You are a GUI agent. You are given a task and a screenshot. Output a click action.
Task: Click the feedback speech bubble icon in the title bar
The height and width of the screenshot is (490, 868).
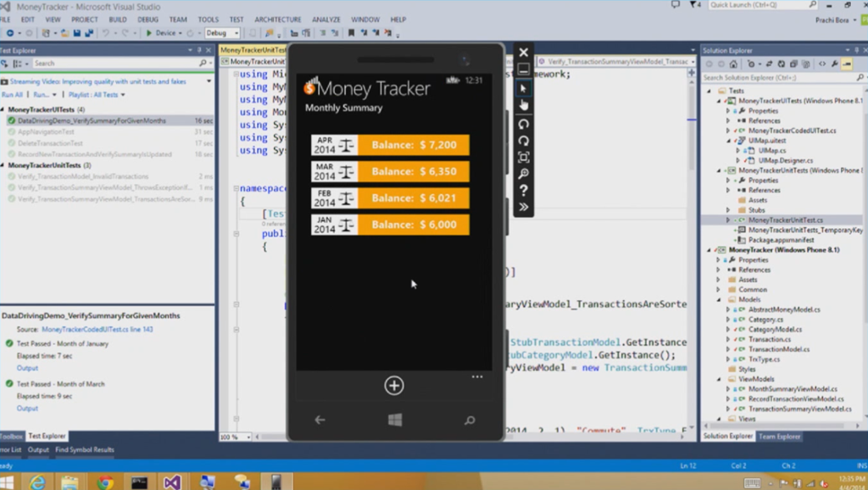point(676,5)
